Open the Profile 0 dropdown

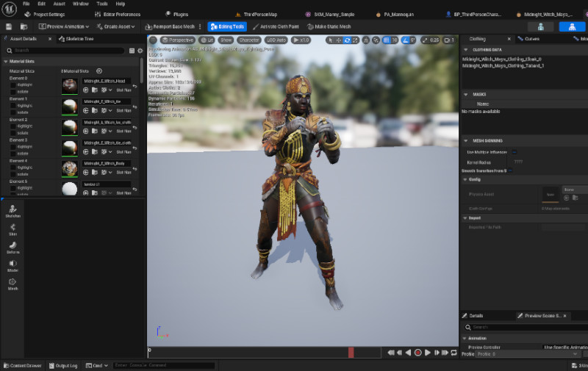pyautogui.click(x=528, y=354)
